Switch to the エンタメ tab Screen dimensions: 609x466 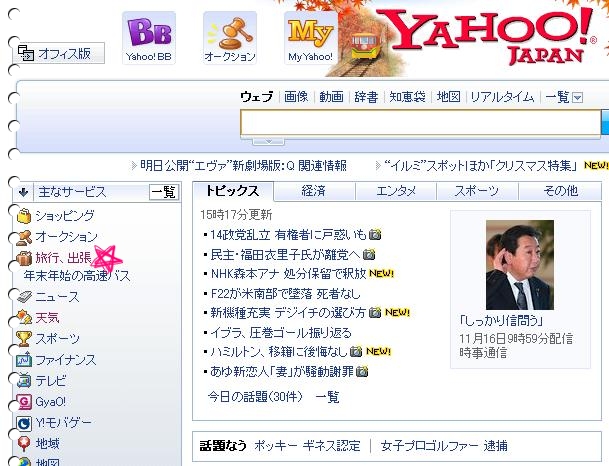point(396,191)
